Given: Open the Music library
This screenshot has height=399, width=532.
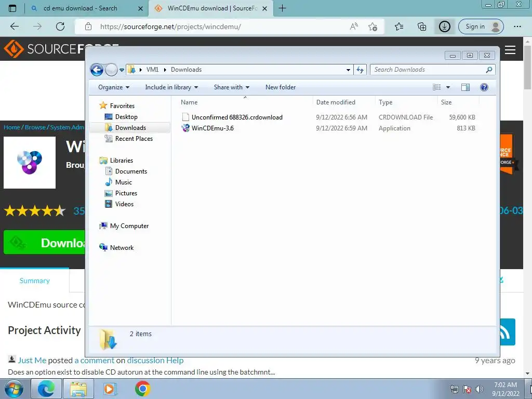Looking at the screenshot, I should click(x=118, y=182).
